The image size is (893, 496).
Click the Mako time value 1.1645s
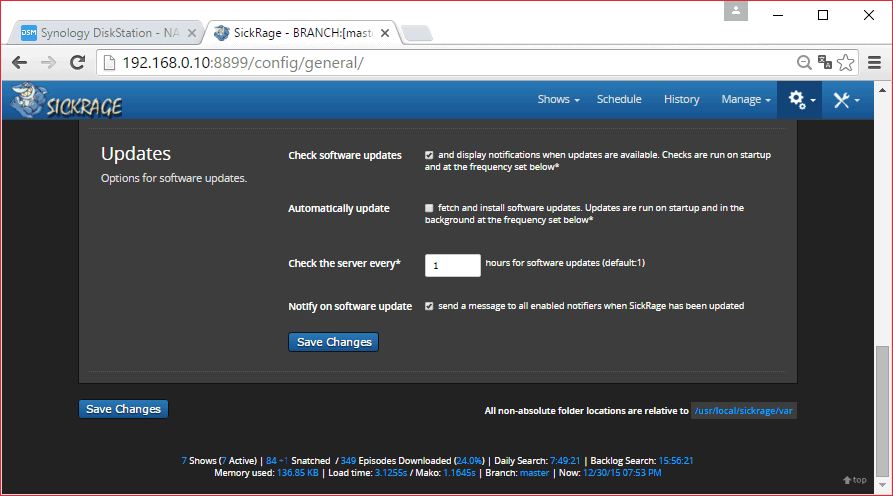pos(459,473)
